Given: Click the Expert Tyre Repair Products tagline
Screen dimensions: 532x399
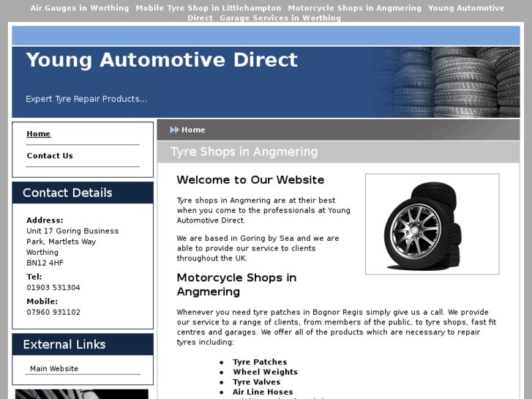Looking at the screenshot, I should [x=86, y=99].
